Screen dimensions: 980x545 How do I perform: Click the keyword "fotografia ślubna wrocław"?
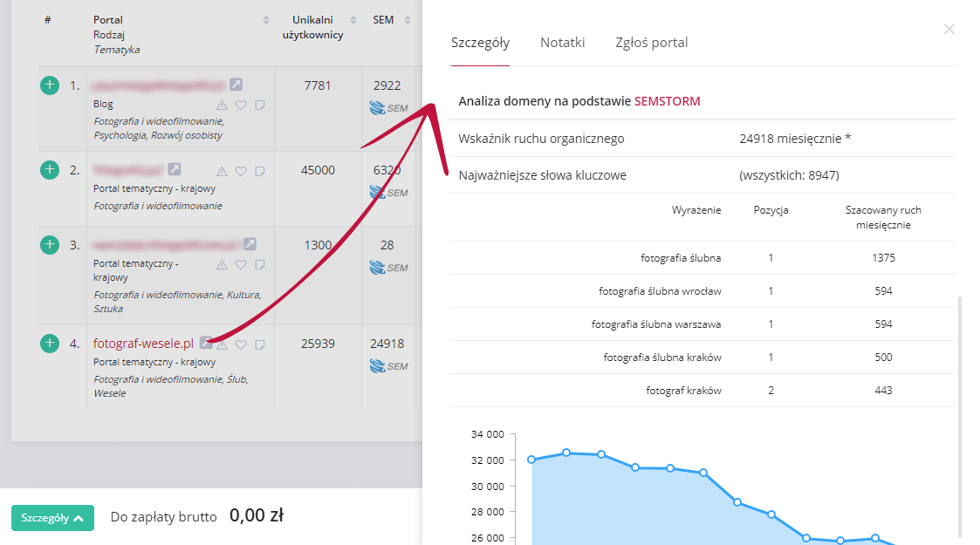tap(660, 291)
